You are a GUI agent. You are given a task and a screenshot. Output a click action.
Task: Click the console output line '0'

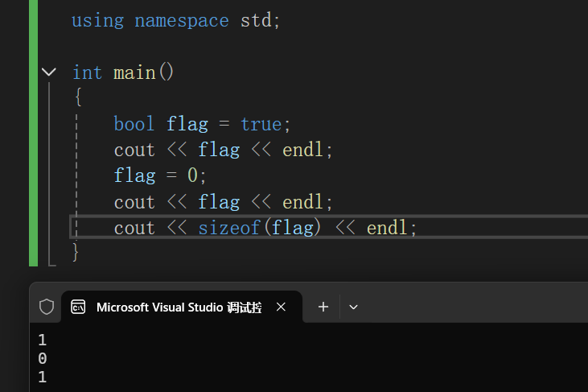[43, 359]
